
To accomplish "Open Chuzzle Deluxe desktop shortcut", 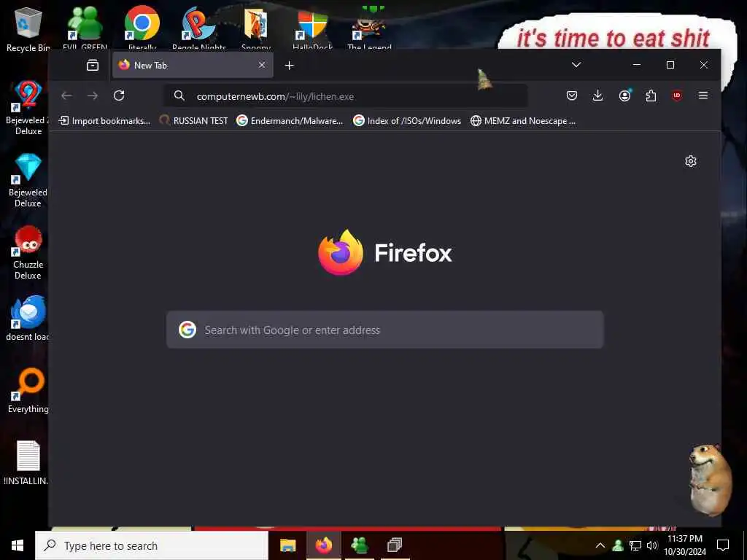I will (x=28, y=253).
